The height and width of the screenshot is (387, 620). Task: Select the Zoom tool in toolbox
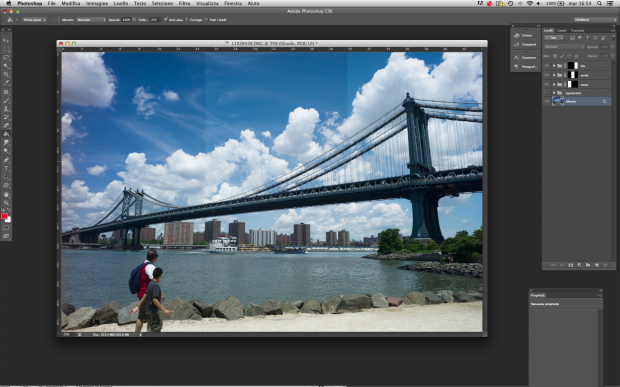point(6,203)
